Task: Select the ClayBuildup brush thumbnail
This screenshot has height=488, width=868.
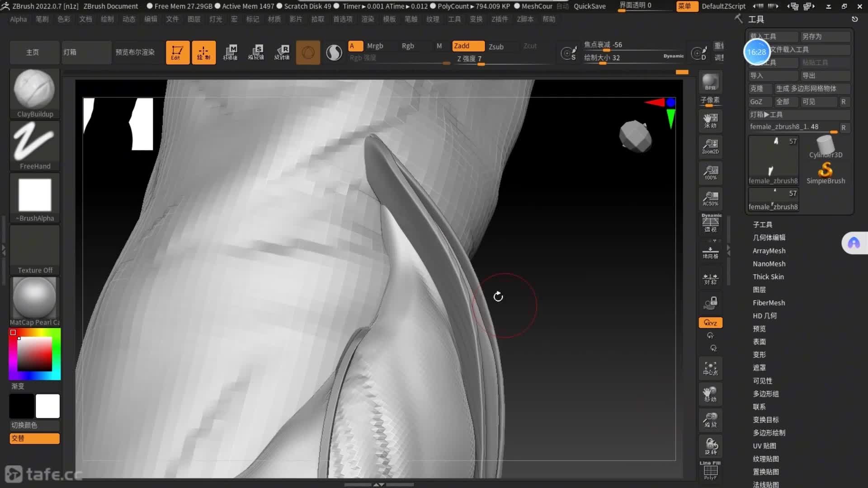Action: tap(34, 90)
